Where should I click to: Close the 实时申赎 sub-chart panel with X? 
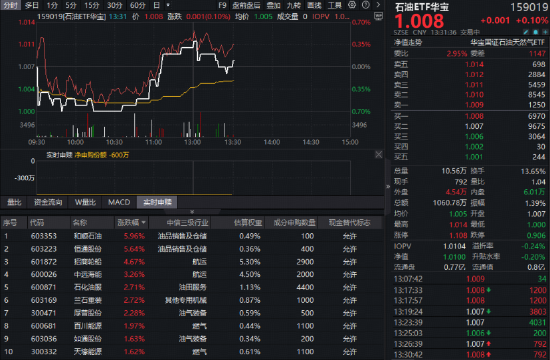coord(378,155)
